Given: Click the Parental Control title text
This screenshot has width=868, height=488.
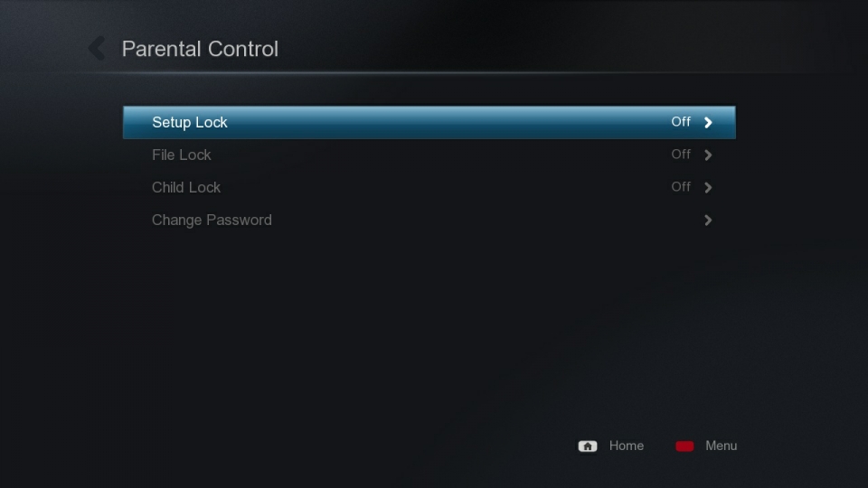Looking at the screenshot, I should (200, 49).
